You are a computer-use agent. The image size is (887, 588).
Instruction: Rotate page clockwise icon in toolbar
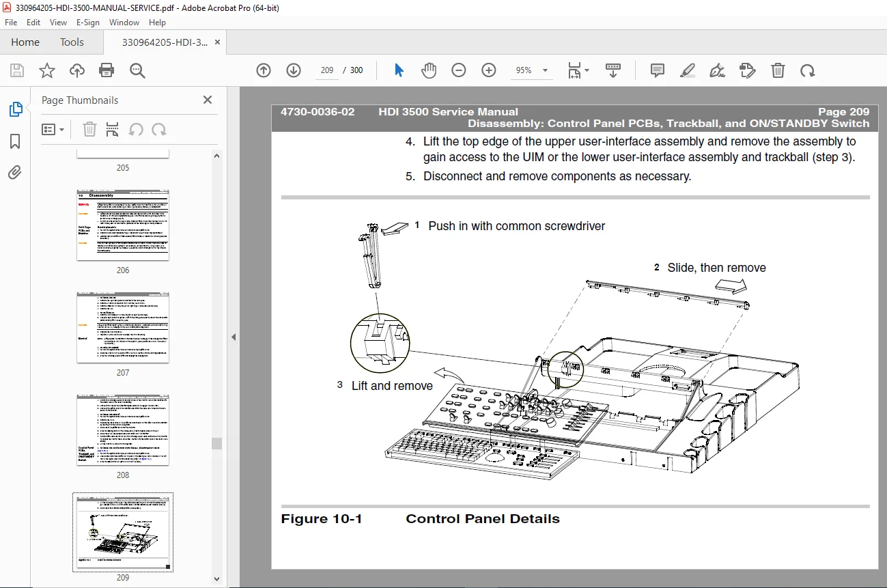[808, 70]
